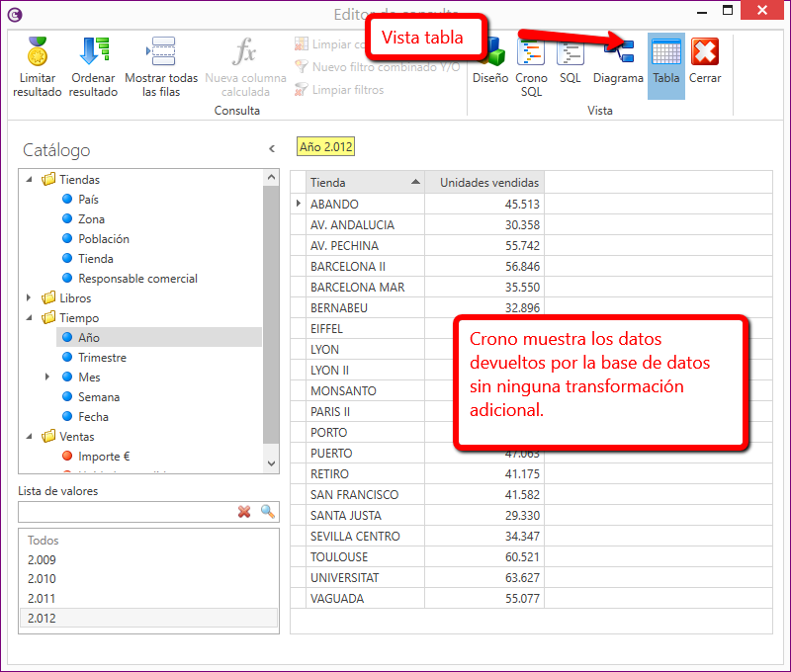Click the Lista de valores search field
The width and height of the screenshot is (791, 672).
click(126, 512)
